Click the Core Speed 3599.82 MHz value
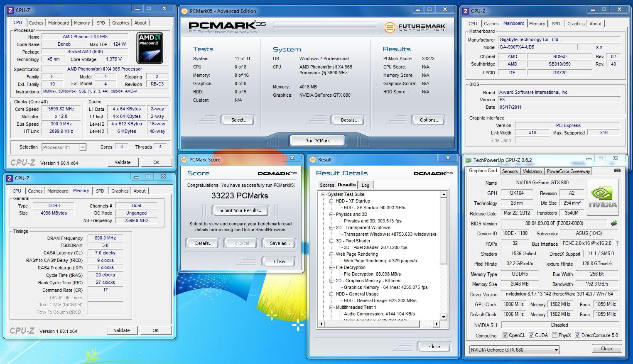The image size is (633, 364). pos(61,109)
